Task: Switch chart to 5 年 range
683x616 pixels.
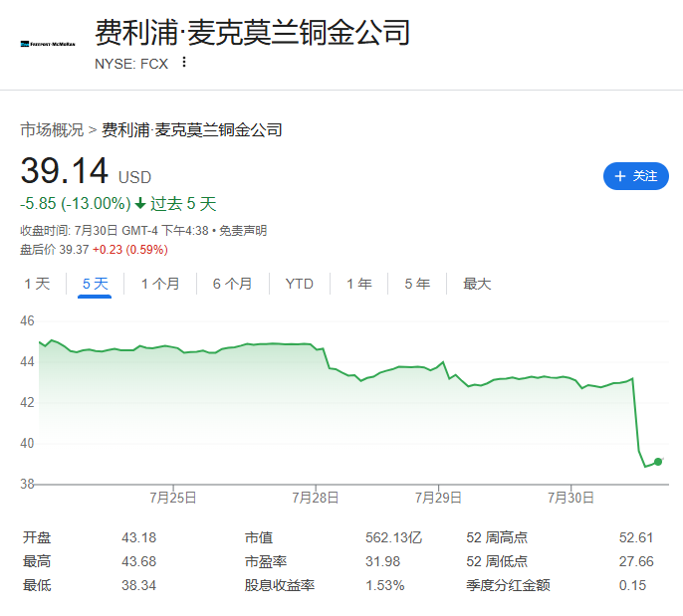Action: (417, 284)
